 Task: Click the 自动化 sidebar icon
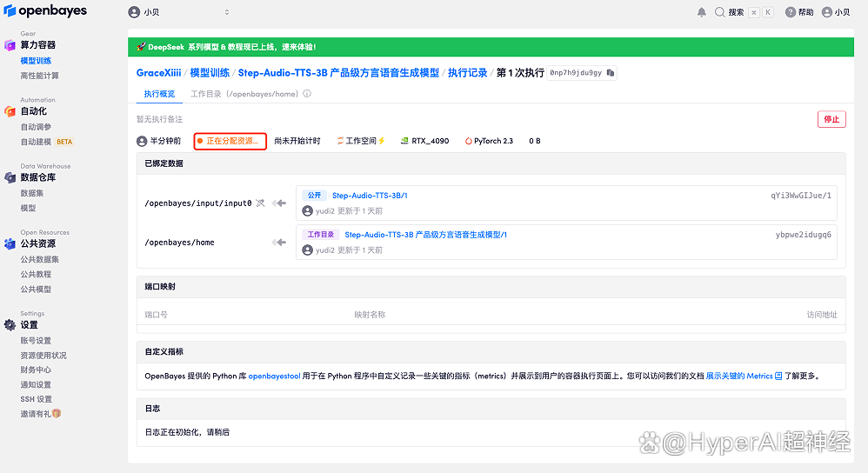coord(10,111)
